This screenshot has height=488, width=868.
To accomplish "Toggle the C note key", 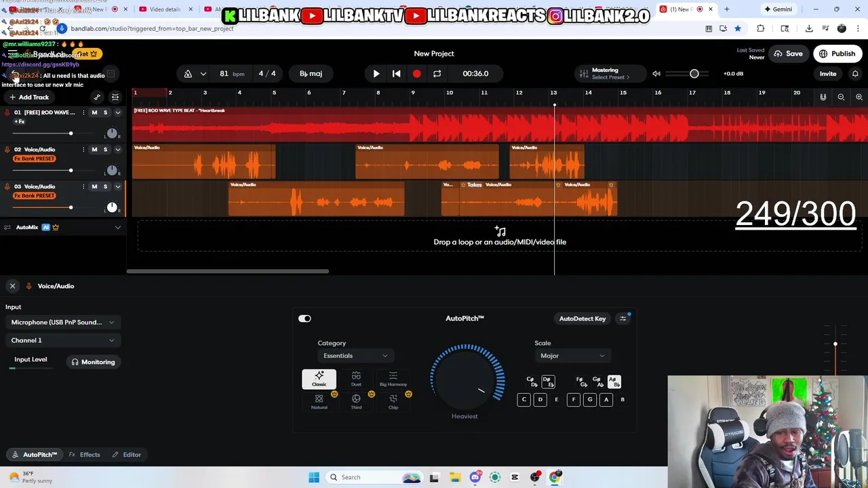I will [x=524, y=400].
